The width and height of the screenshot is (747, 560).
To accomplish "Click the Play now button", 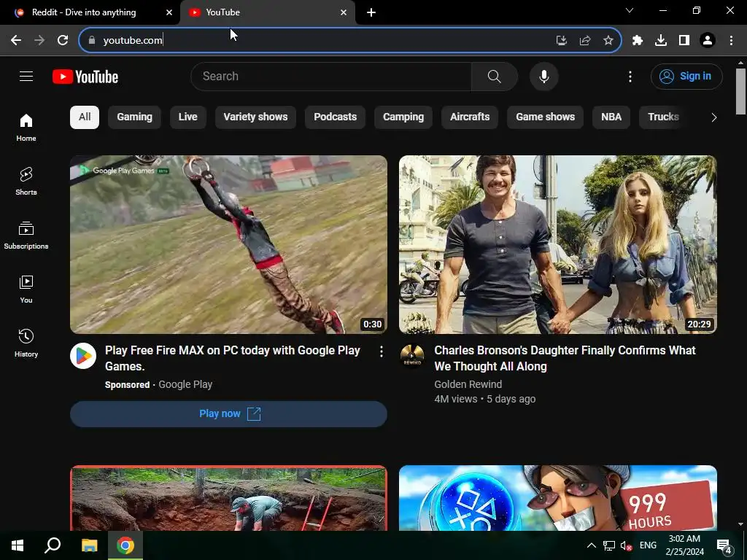I will [228, 414].
